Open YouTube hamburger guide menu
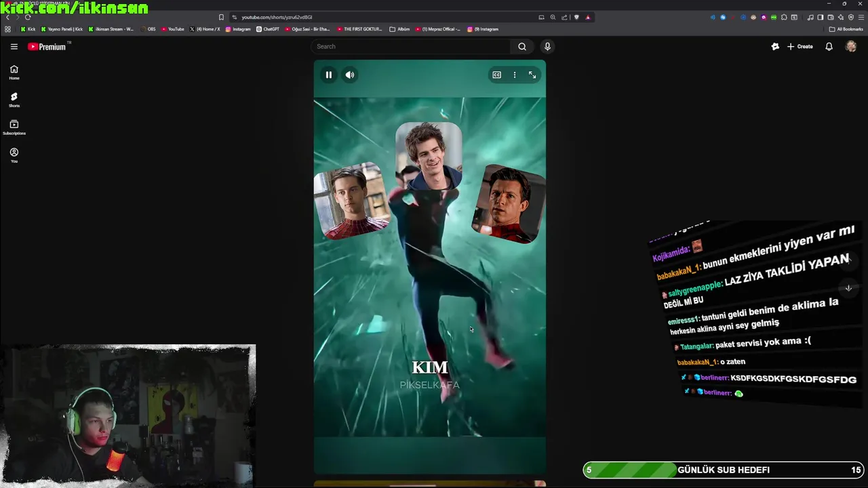 click(14, 46)
